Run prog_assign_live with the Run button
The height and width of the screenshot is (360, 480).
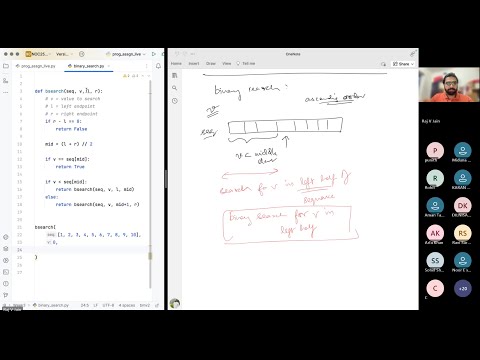154,54
